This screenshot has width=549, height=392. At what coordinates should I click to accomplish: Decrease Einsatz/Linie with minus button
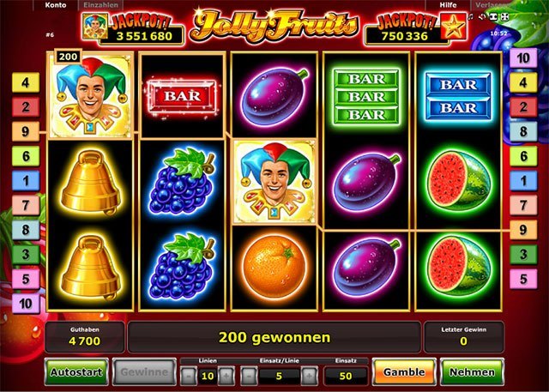point(249,377)
